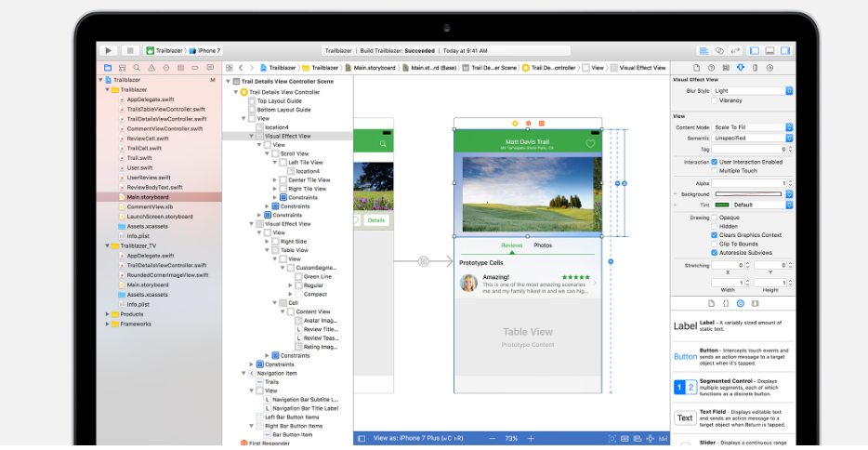Screen dimensions: 868x450
Task: Open TrailDetailsViewController.swift in Trailblazer group
Action: [165, 119]
